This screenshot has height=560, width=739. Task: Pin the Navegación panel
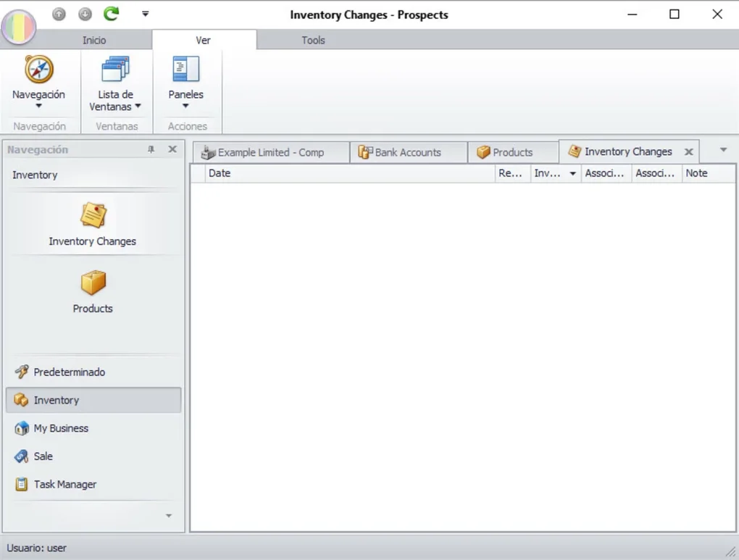[x=151, y=149]
